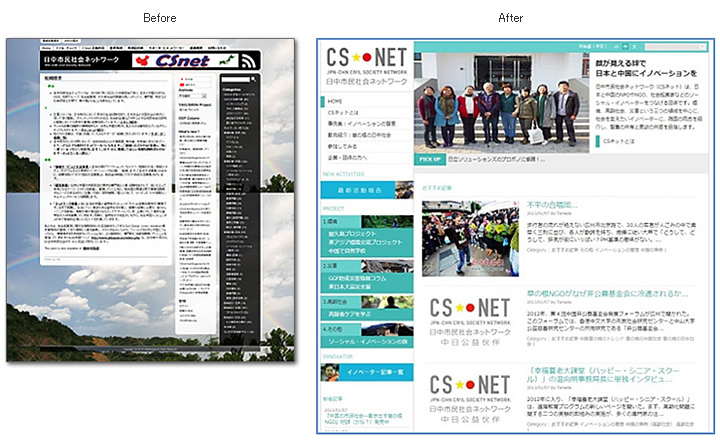
Task: Open the イノベーター記事一覧 button
Action: tap(377, 372)
